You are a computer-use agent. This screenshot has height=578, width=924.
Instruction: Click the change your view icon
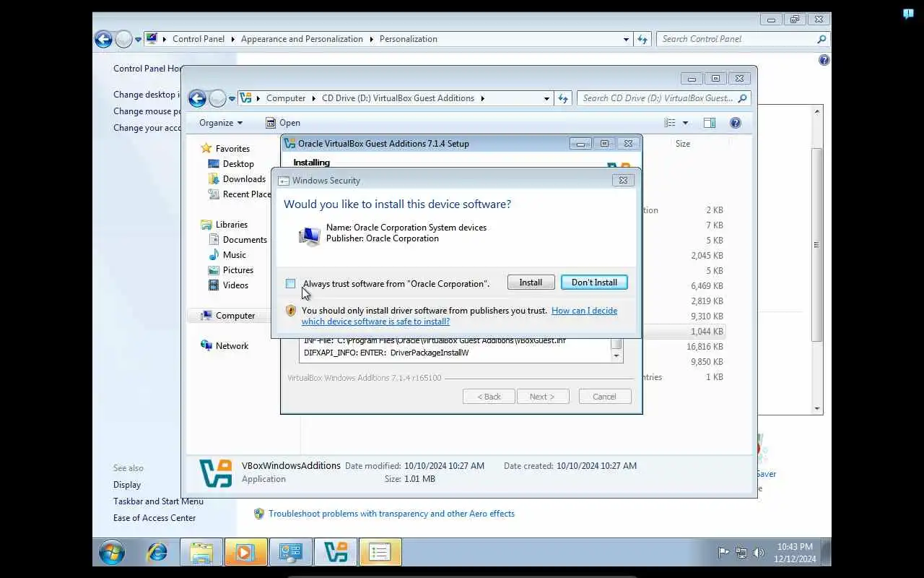coord(670,123)
